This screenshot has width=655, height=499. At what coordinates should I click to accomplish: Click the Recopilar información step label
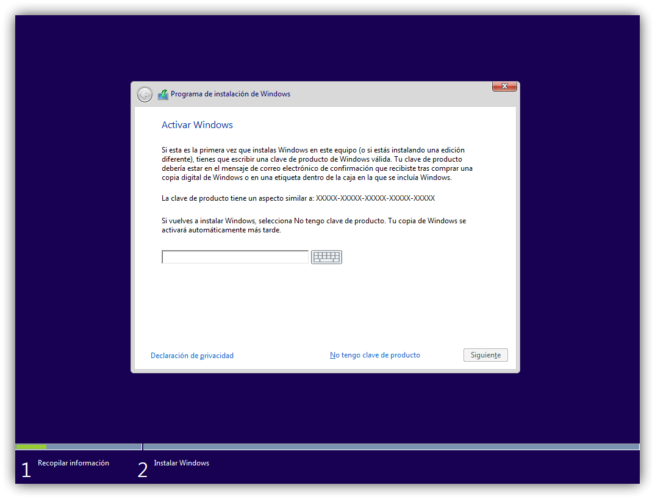click(x=73, y=463)
